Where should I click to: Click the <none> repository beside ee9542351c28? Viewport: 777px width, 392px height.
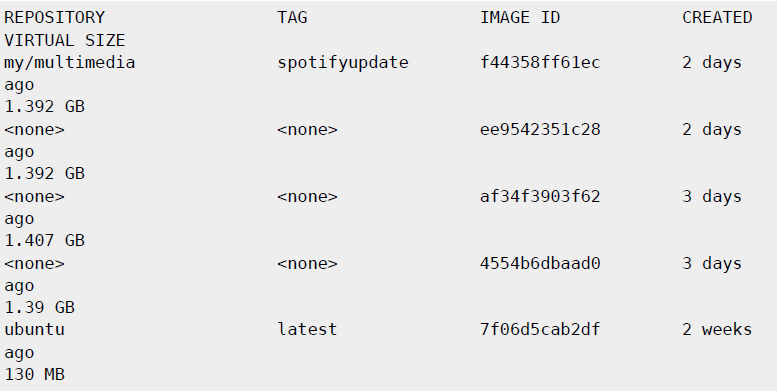pos(34,130)
